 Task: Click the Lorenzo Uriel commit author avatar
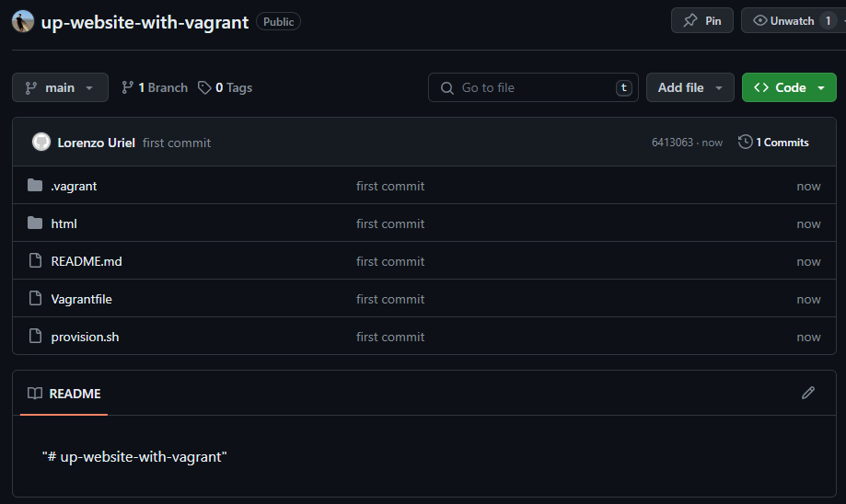41,143
